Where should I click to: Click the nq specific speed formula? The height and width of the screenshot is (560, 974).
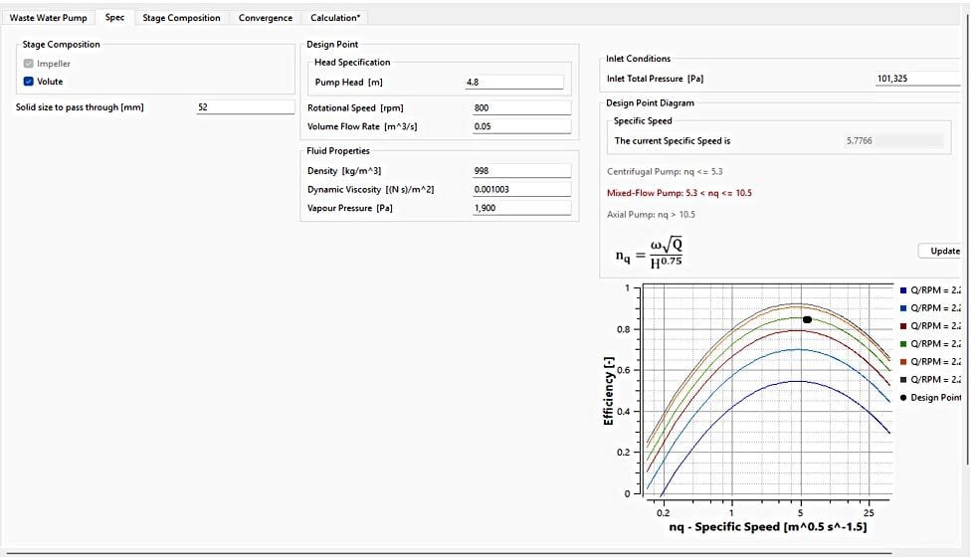649,253
